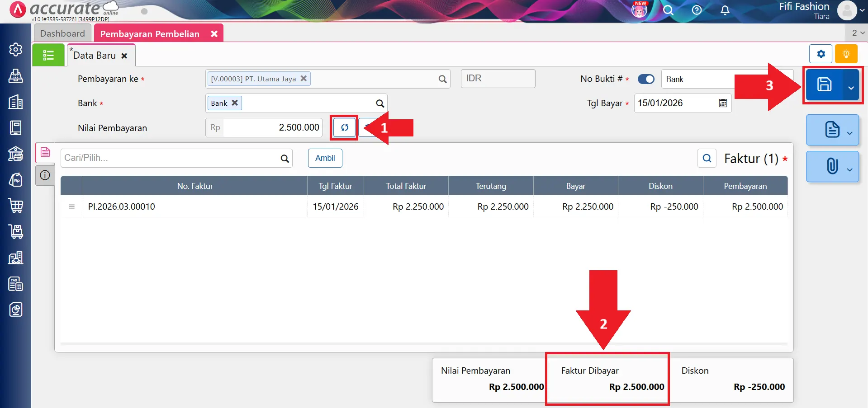Open the shopping cart module in sidebar
Viewport: 868px width, 408px height.
(x=16, y=206)
